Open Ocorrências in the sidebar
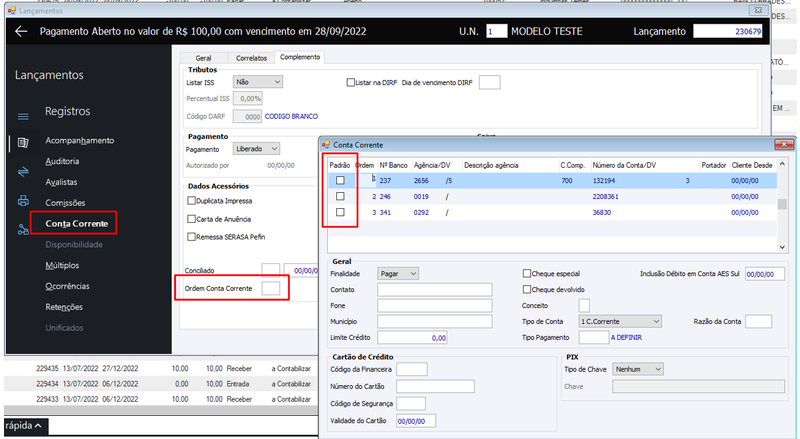 click(x=67, y=286)
